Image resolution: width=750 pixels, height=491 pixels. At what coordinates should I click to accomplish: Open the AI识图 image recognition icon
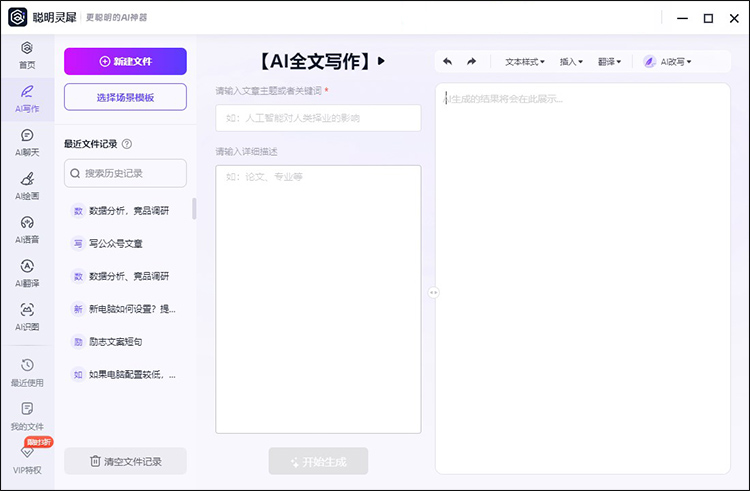27,309
